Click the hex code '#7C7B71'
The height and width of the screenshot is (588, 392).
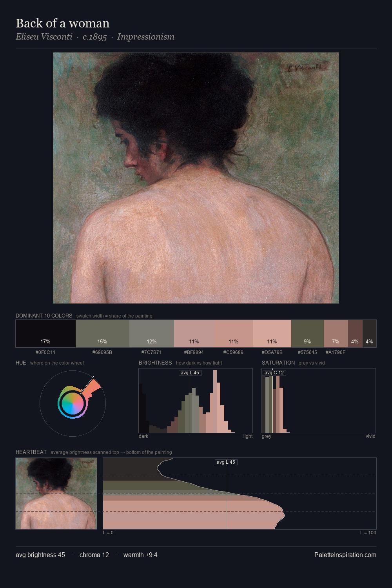(152, 352)
